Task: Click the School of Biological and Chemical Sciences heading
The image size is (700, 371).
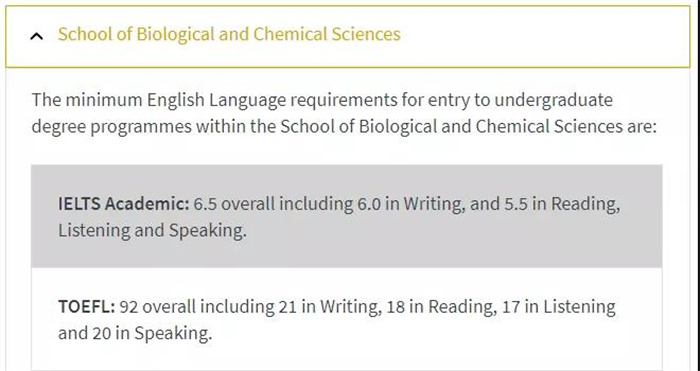Action: click(229, 34)
